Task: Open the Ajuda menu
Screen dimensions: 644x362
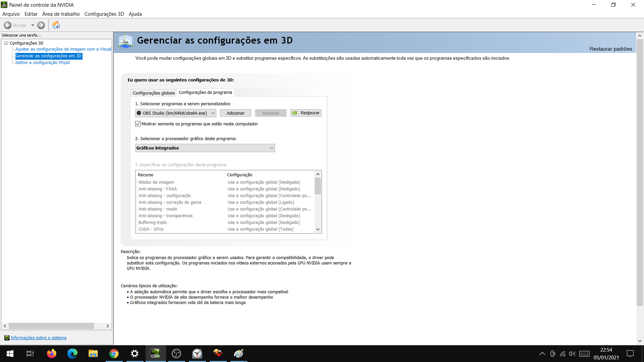Action: click(135, 14)
